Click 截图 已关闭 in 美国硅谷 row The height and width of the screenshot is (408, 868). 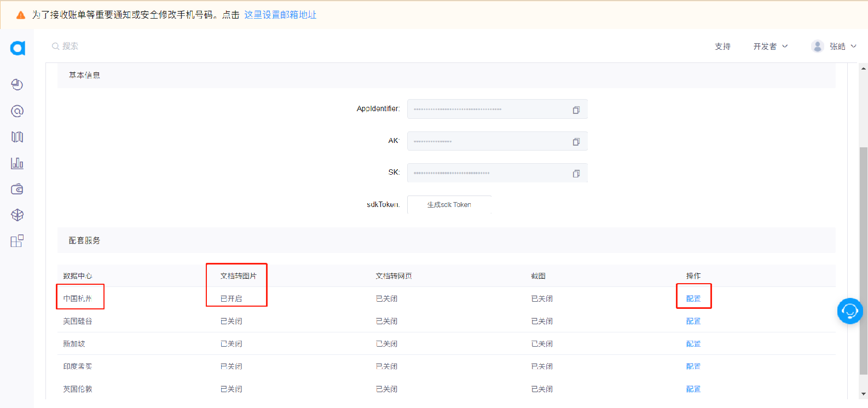pos(542,321)
